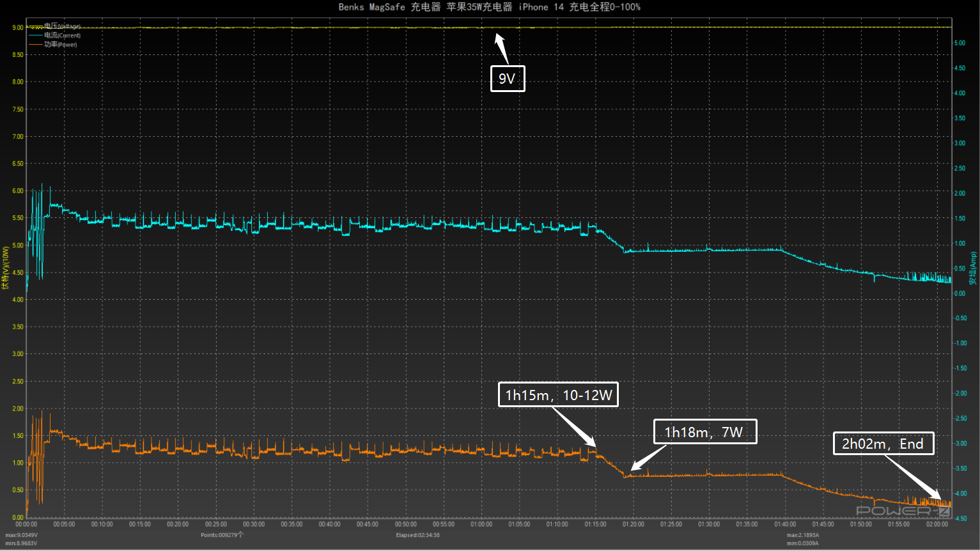
Task: Click the 00:30:00 time axis label
Action: point(254,524)
